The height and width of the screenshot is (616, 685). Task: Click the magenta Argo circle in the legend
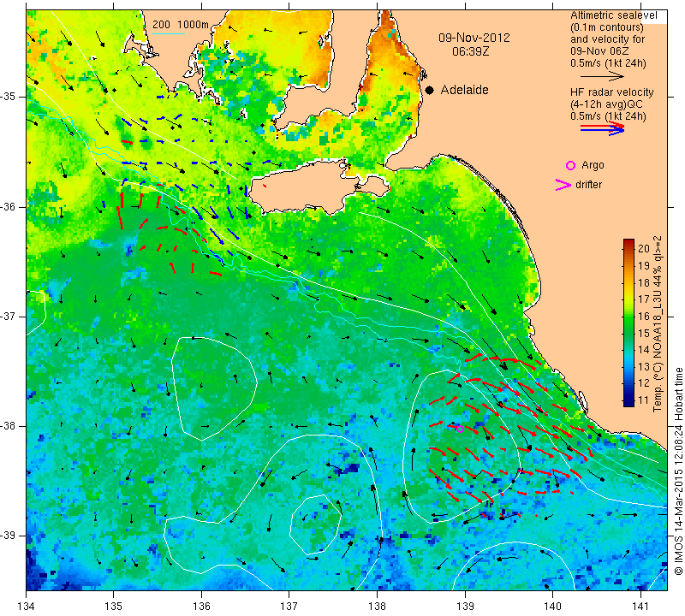pos(570,165)
